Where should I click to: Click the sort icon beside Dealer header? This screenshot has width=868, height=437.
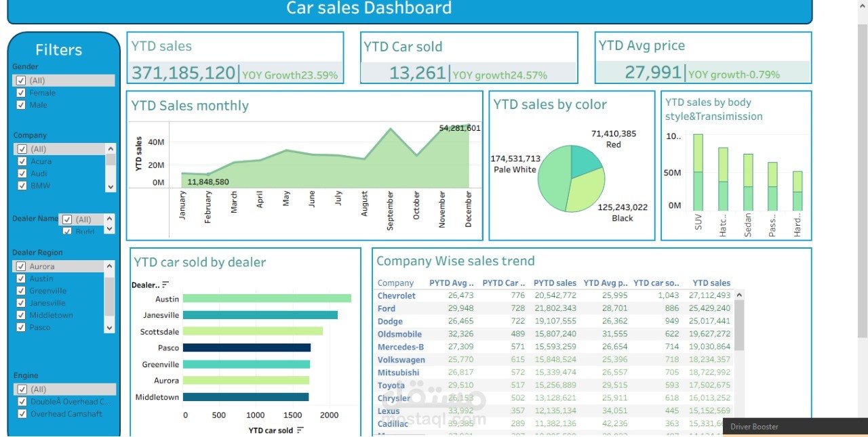click(165, 285)
